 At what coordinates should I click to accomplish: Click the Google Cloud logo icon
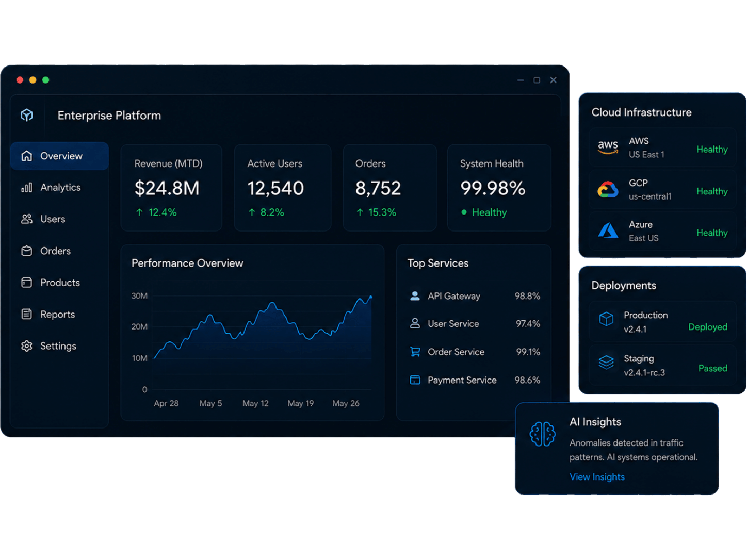tap(608, 190)
